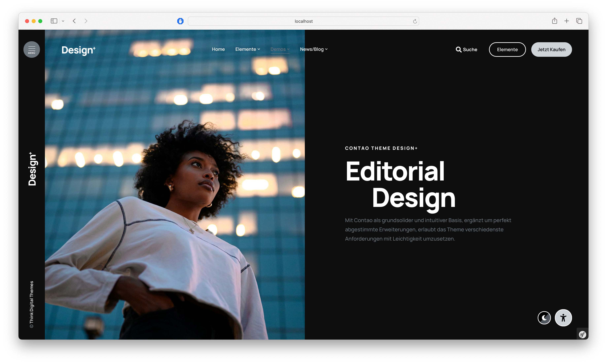Open the round hamburger Menü button
This screenshot has height=364, width=607.
32,50
